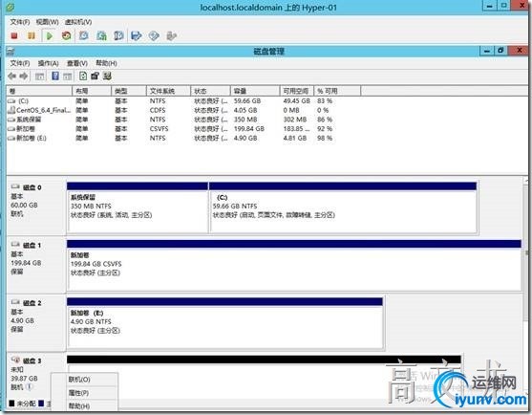Image resolution: width=532 pixels, height=415 pixels.
Task: Open the 查看(V) menu
Action: click(77, 63)
